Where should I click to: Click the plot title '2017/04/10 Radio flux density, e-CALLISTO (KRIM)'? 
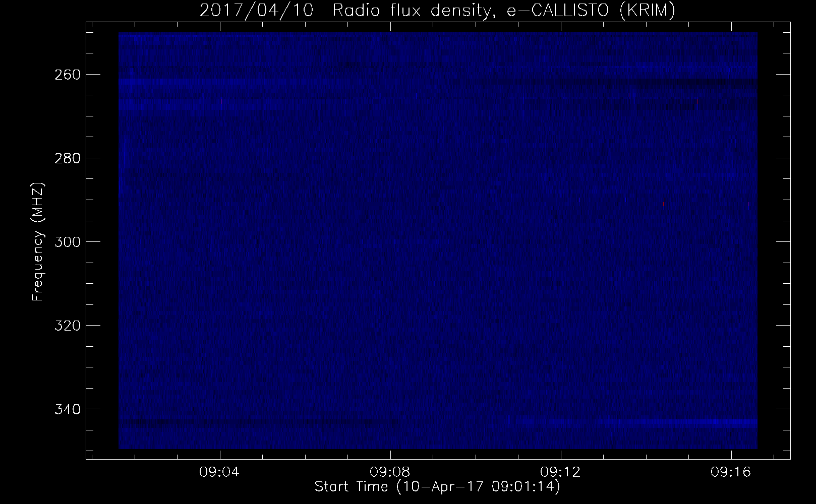437,10
